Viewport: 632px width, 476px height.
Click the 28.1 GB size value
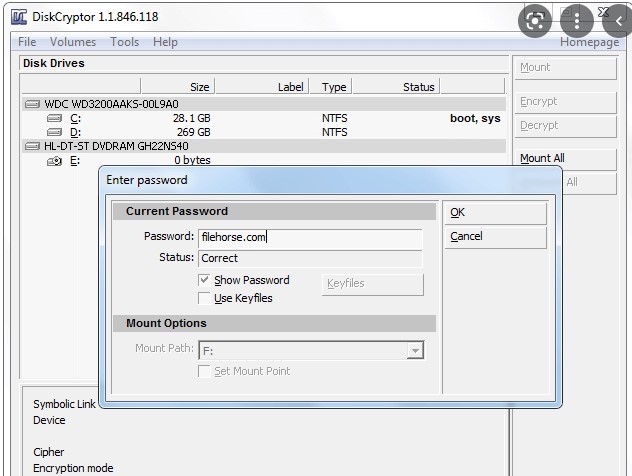(191, 118)
